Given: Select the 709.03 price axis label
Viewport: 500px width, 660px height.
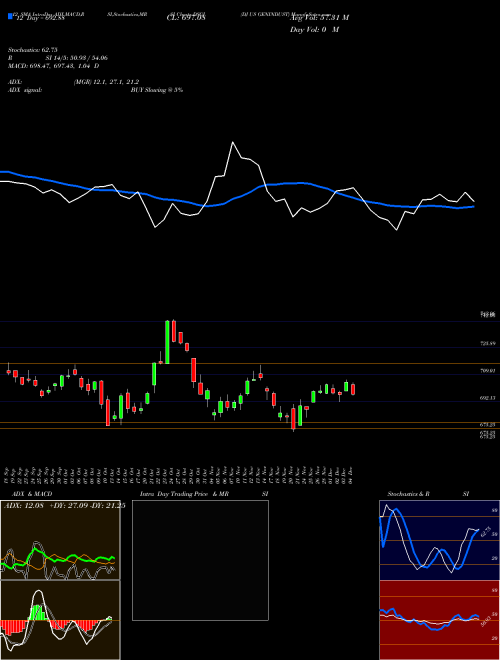Looking at the screenshot, I should pos(489,371).
